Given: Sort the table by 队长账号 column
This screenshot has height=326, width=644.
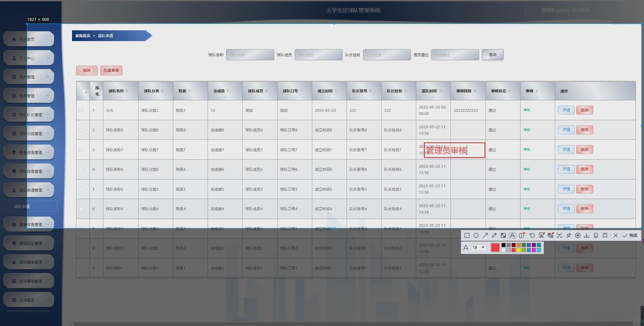Looking at the screenshot, I should [370, 91].
